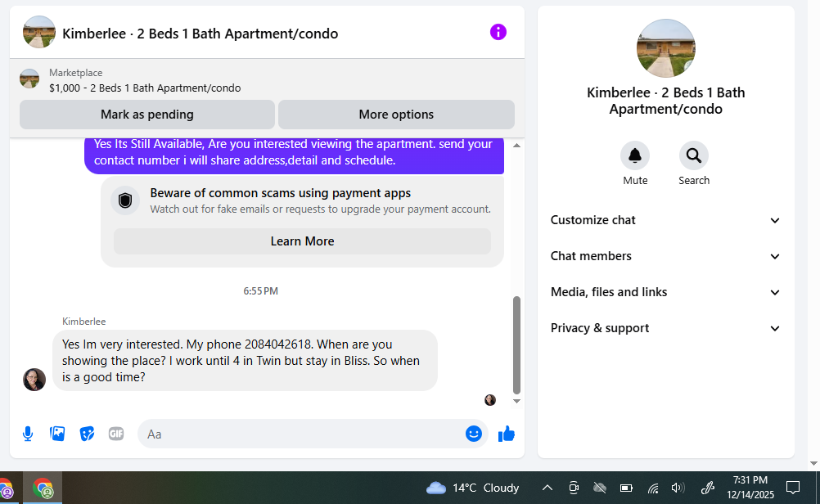Screen dimensions: 820x504
Task: Click the shield scam warning icon
Action: [x=125, y=200]
